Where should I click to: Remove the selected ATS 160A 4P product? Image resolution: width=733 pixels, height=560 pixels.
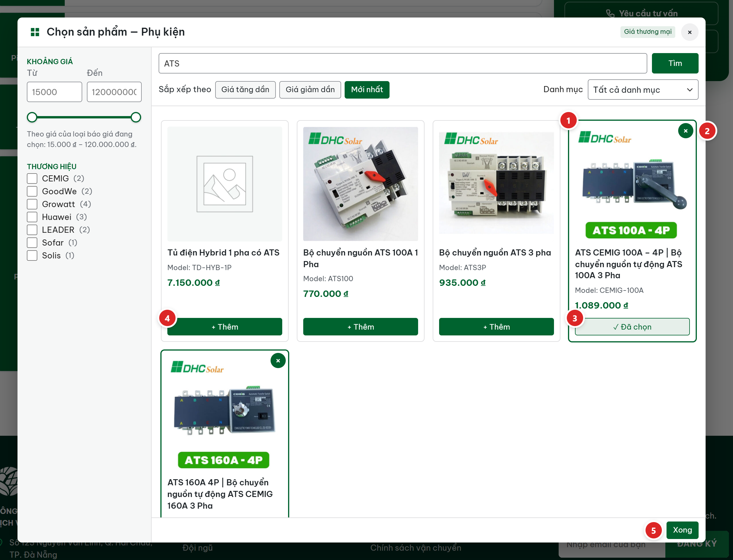(x=278, y=361)
